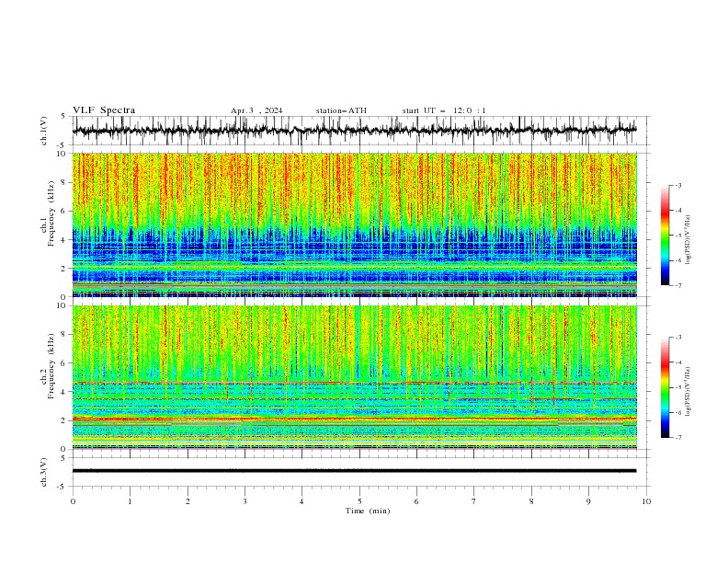
Task: Click time axis tick label "8"
Action: [531, 501]
